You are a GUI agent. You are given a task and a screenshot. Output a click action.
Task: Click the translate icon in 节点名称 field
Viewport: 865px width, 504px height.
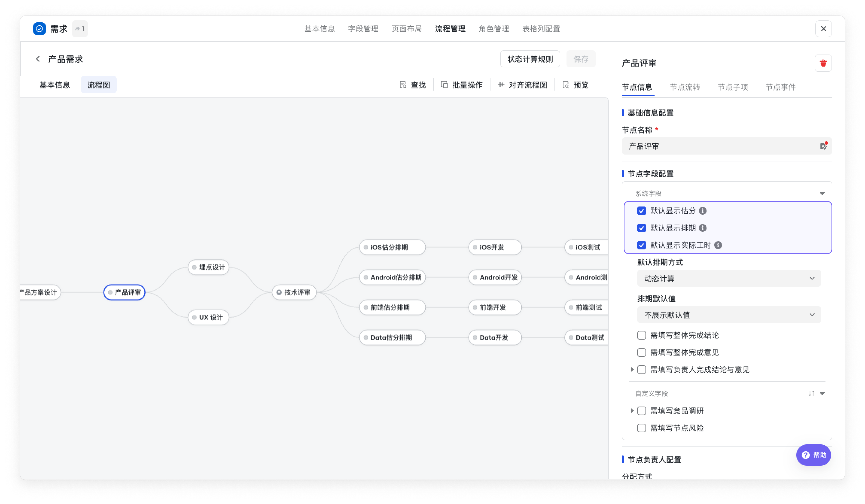824,146
